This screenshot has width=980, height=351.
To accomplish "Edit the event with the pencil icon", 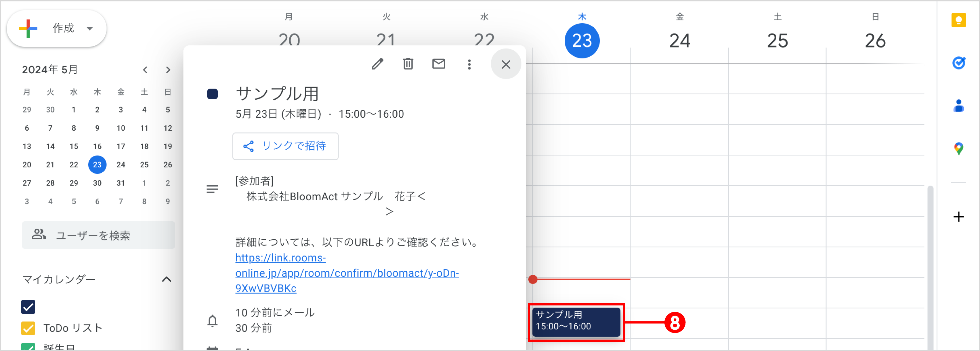I will click(x=378, y=64).
